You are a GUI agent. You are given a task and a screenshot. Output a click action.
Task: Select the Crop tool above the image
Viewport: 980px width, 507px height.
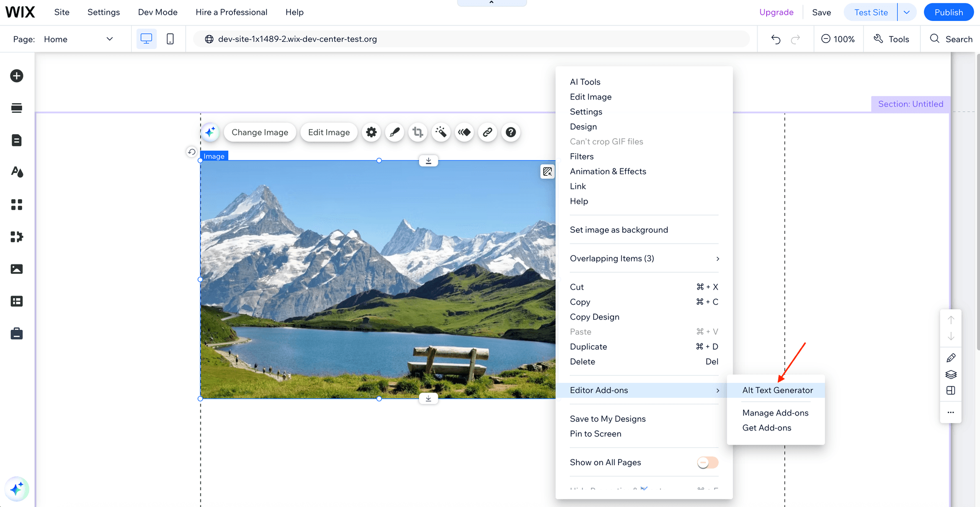(418, 132)
